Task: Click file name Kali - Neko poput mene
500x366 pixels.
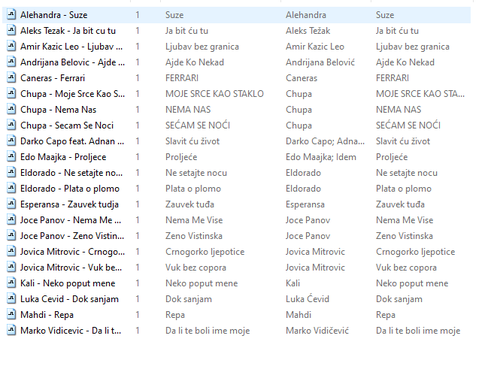Action: pos(68,283)
